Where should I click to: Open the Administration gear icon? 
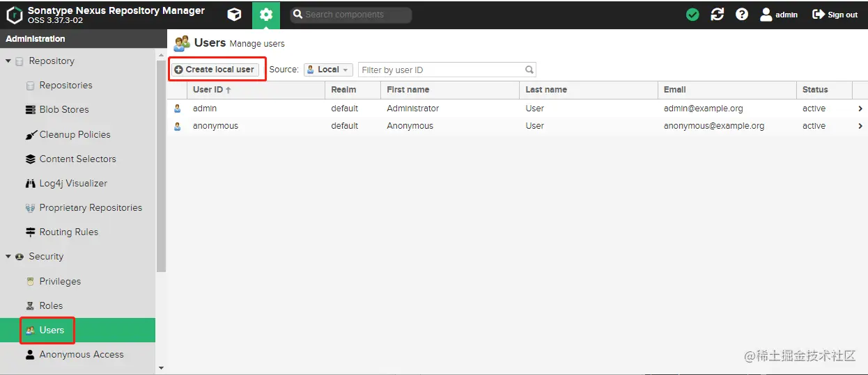[266, 15]
